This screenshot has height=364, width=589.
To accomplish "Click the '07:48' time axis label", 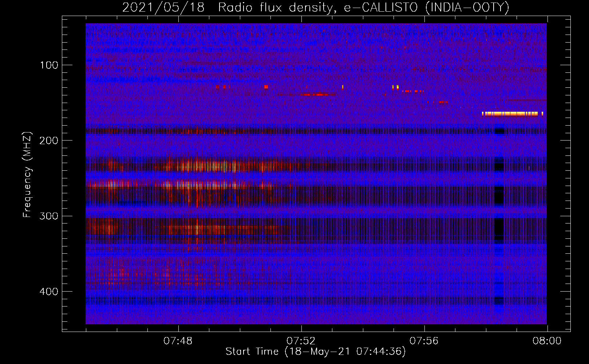I will [178, 341].
